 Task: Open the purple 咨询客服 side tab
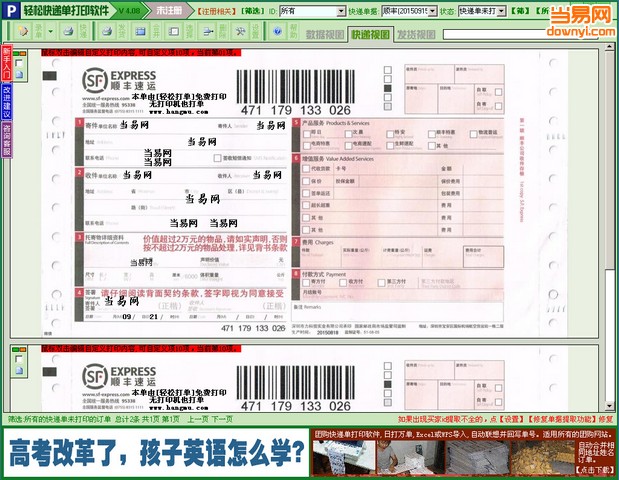click(7, 140)
